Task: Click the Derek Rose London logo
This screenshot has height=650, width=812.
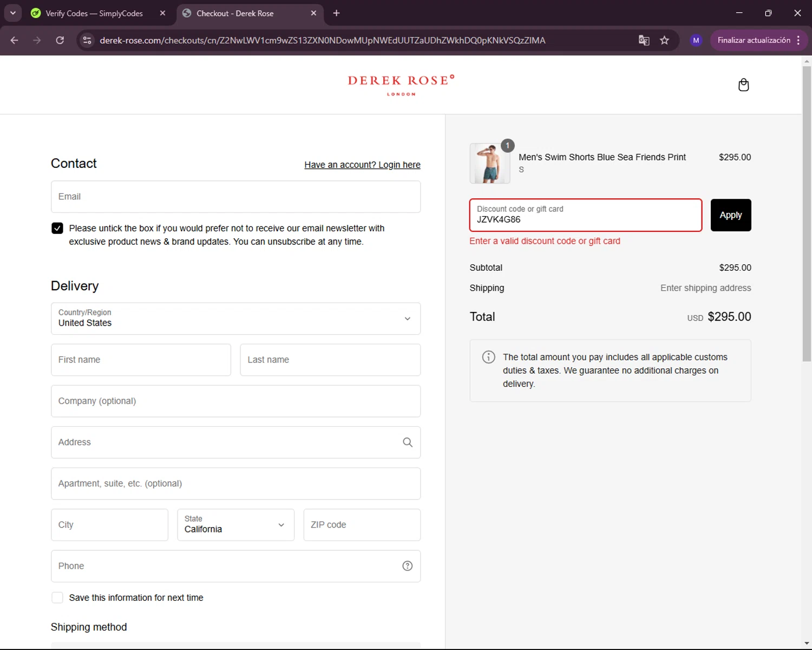Action: pos(401,85)
